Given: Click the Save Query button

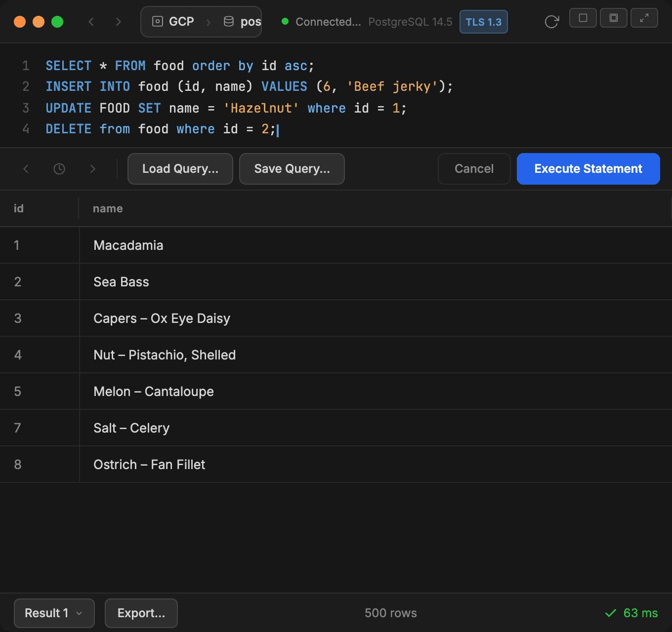Looking at the screenshot, I should (x=292, y=169).
